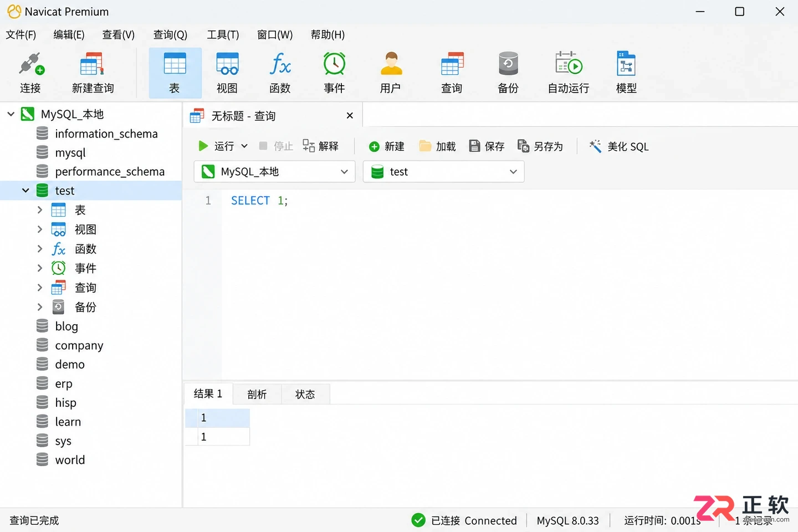Open the 运行 dropdown arrow
Image resolution: width=798 pixels, height=532 pixels.
(244, 146)
